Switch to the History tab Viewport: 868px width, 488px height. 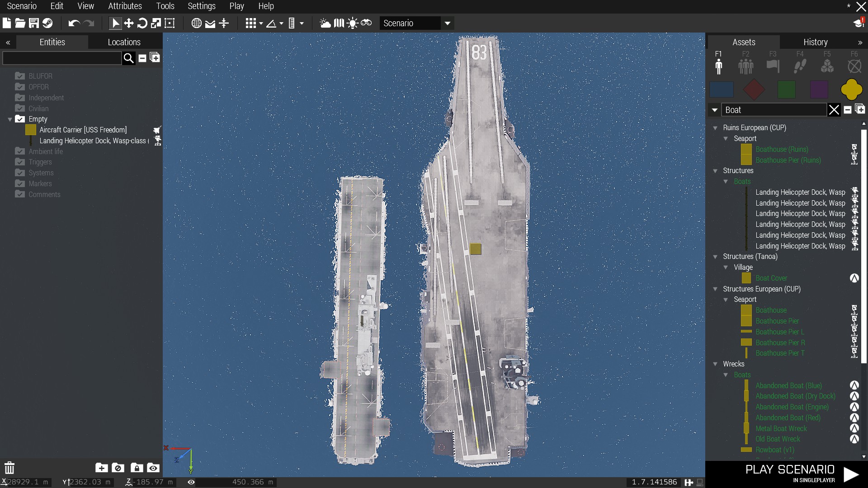click(815, 42)
